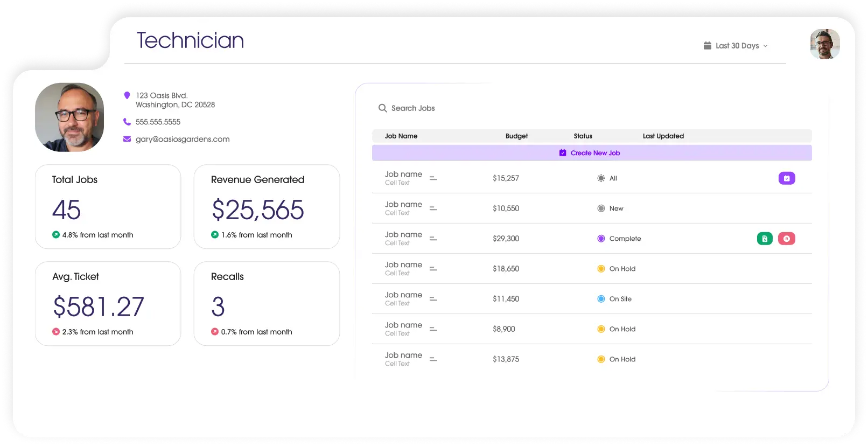Click the $15,257 budget cell

coord(506,178)
